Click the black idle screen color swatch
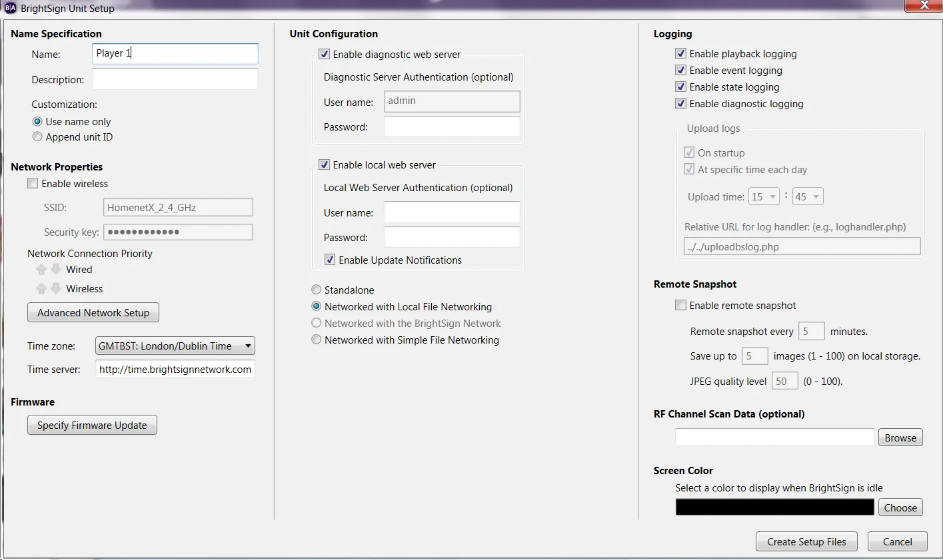 click(774, 507)
